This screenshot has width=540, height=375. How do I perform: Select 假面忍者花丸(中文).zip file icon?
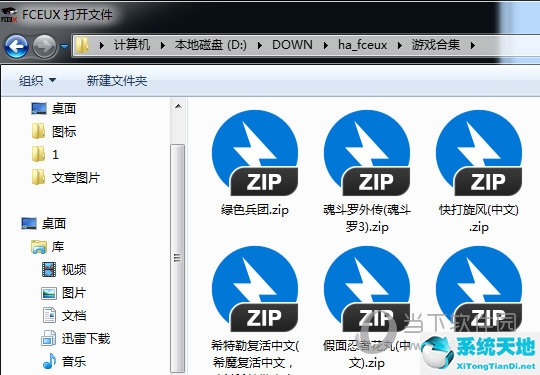tap(367, 289)
